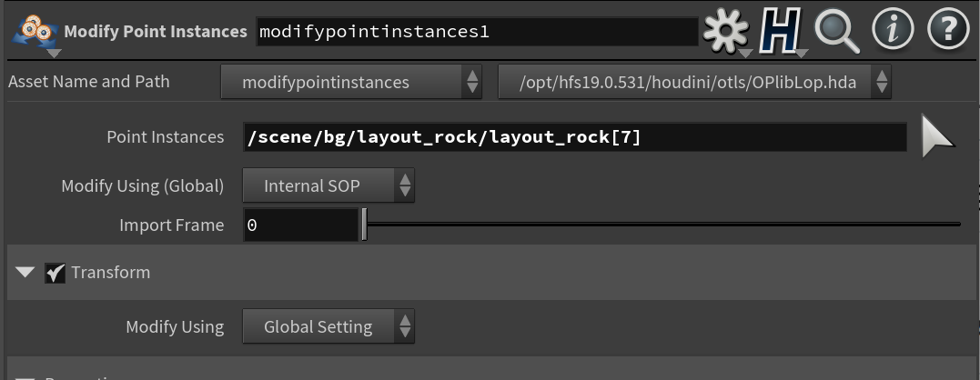Screen dimensions: 980x380
Task: Click the Modify Point Instances node icon
Action: pyautogui.click(x=35, y=32)
